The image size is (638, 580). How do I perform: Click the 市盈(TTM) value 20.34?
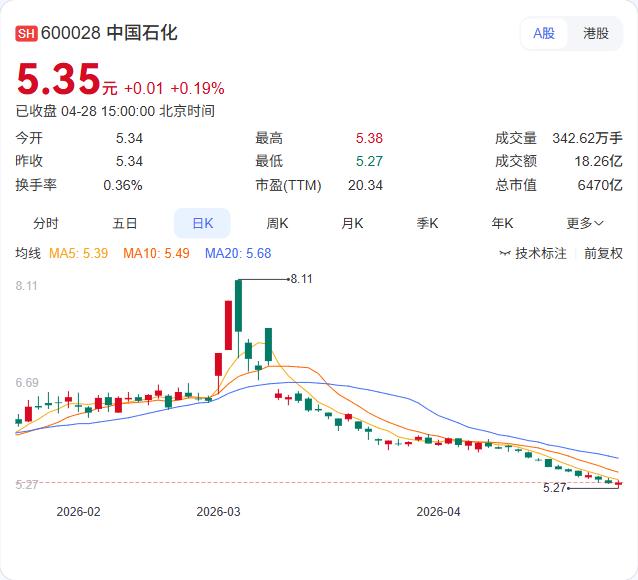tap(365, 185)
